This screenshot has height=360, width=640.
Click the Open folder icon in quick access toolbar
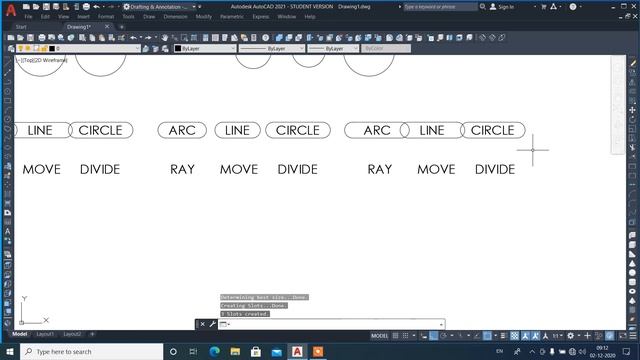click(x=36, y=7)
